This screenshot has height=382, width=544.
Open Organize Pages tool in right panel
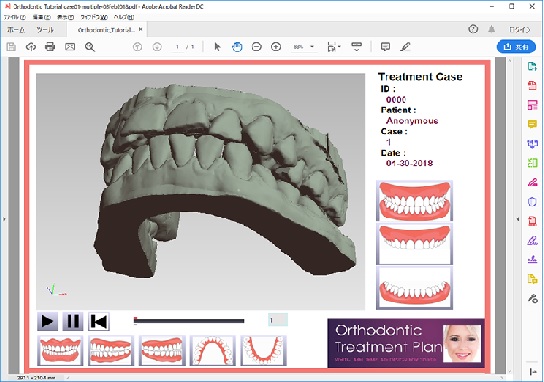532,162
